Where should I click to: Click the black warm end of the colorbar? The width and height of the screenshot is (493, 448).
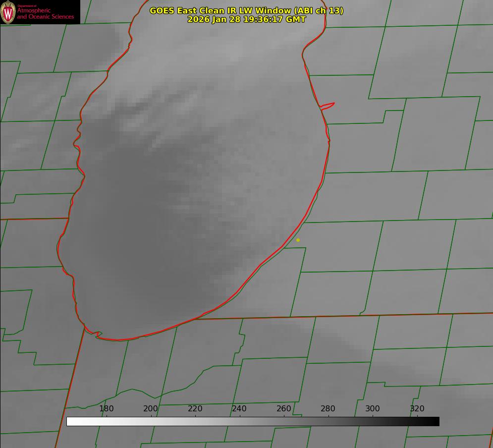(x=435, y=421)
